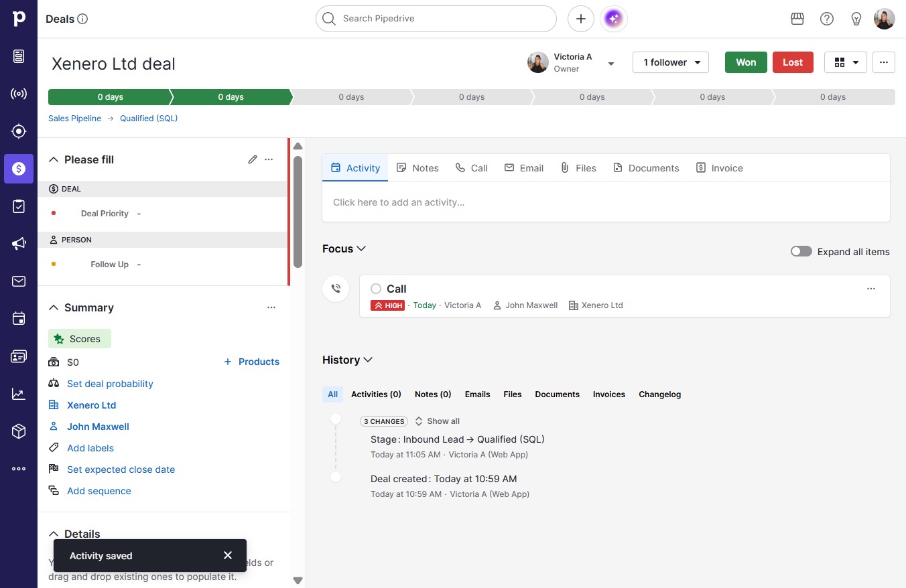Open Activities calendar icon in sidebar
Screen dimensions: 906x588
(19, 319)
